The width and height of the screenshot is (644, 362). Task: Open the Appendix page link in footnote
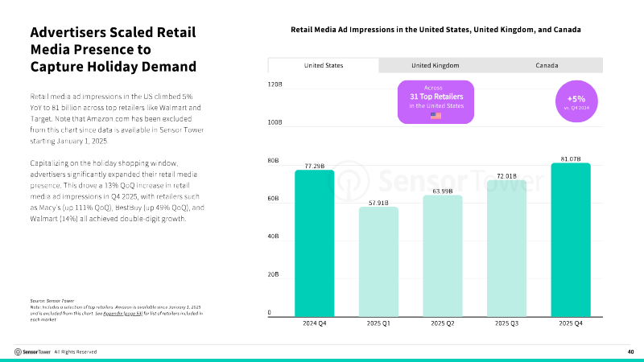(x=122, y=313)
